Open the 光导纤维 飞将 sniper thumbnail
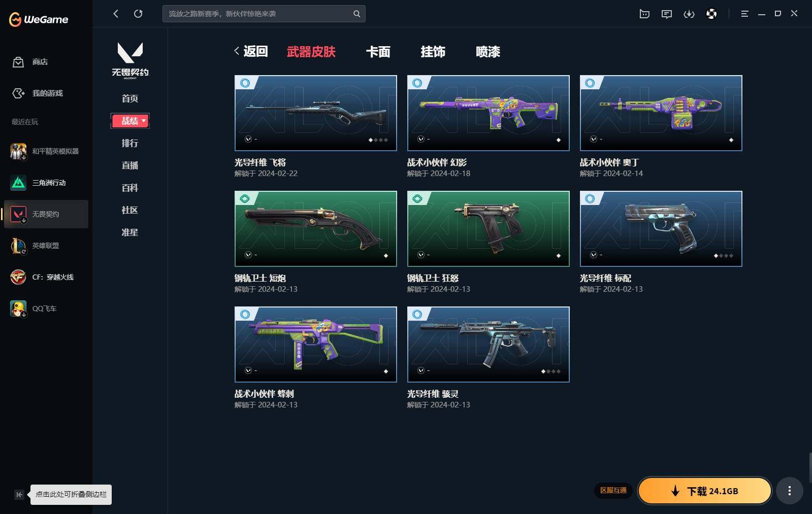 (x=316, y=113)
